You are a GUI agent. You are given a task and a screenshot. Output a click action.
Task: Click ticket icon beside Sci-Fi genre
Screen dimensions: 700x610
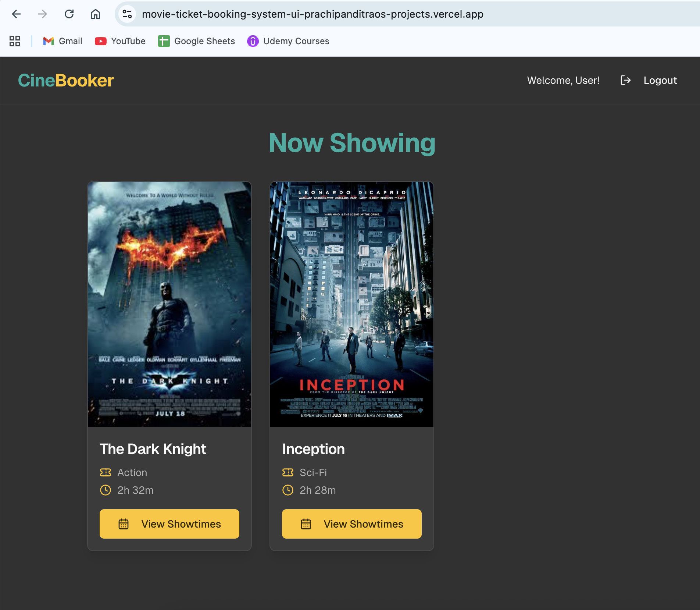[288, 472]
